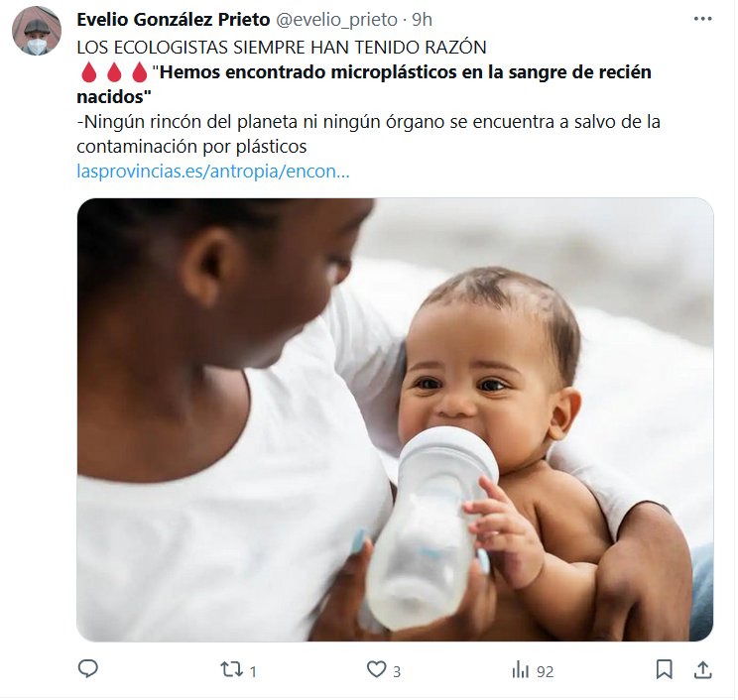Click the Evelio González Prieto display name
The width and height of the screenshot is (738, 700).
174,19
